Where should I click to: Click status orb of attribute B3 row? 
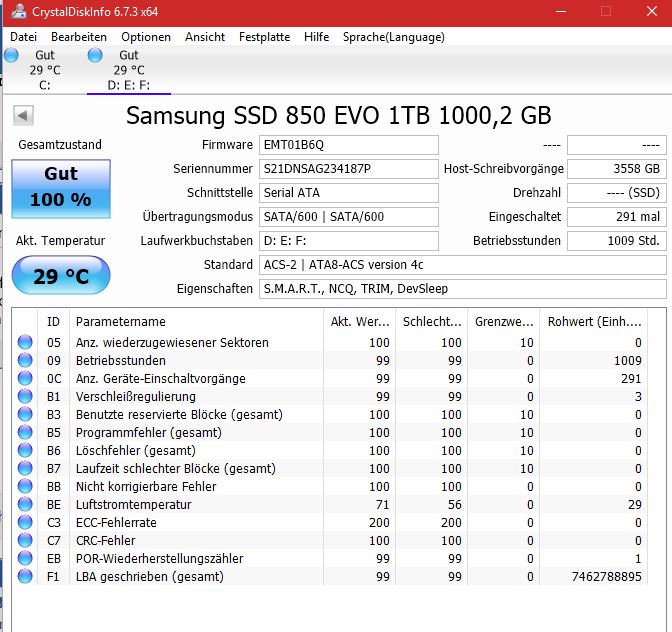pyautogui.click(x=25, y=414)
